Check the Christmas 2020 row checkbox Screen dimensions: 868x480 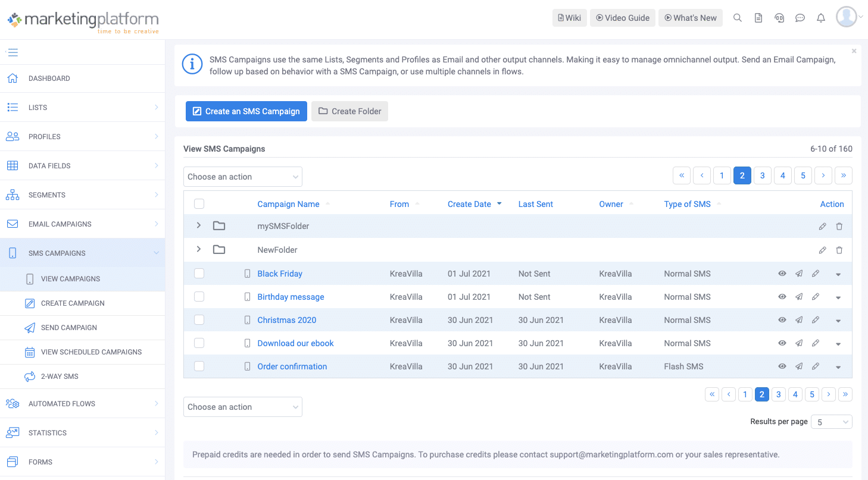pos(199,320)
